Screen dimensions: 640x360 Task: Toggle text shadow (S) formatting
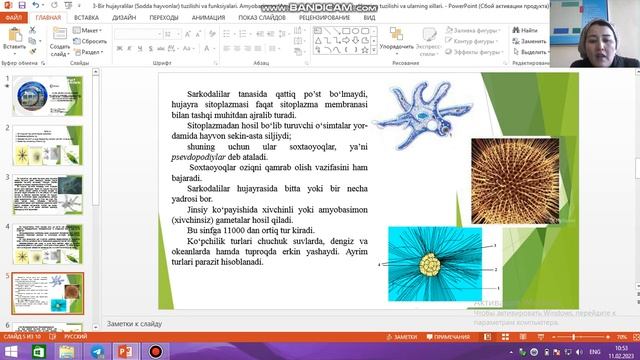(151, 49)
